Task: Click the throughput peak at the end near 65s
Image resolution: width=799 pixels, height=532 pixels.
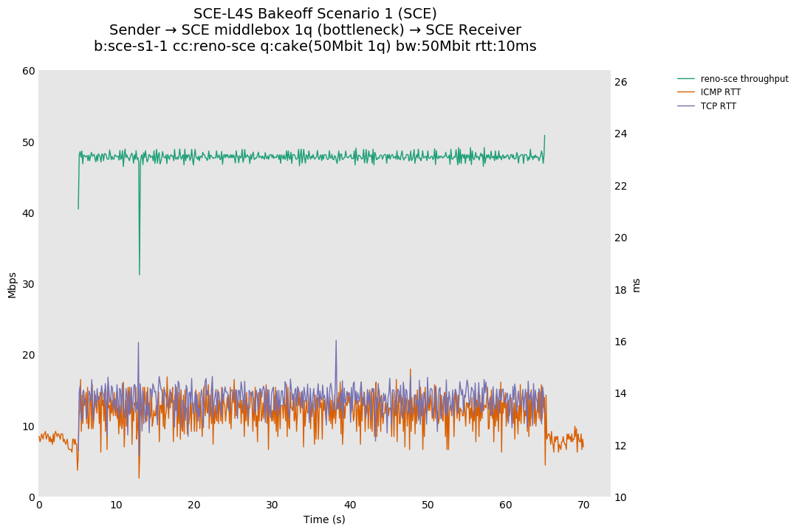Action: pos(544,136)
